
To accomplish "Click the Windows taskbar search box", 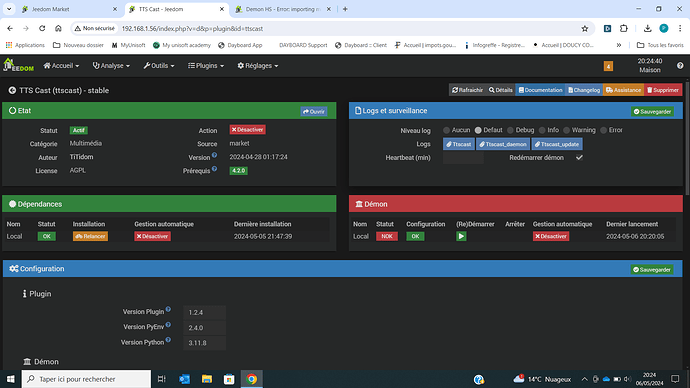I will click(x=86, y=379).
